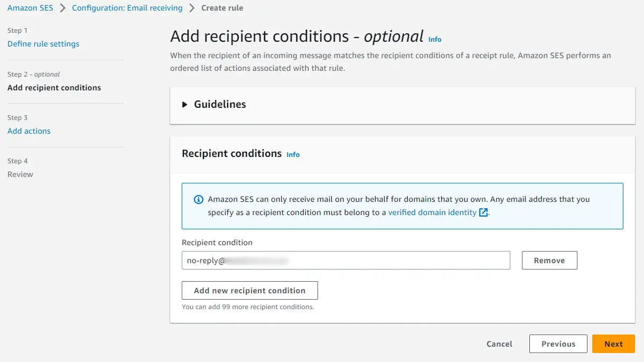Jump to Add actions step
This screenshot has width=644, height=362.
[x=29, y=131]
